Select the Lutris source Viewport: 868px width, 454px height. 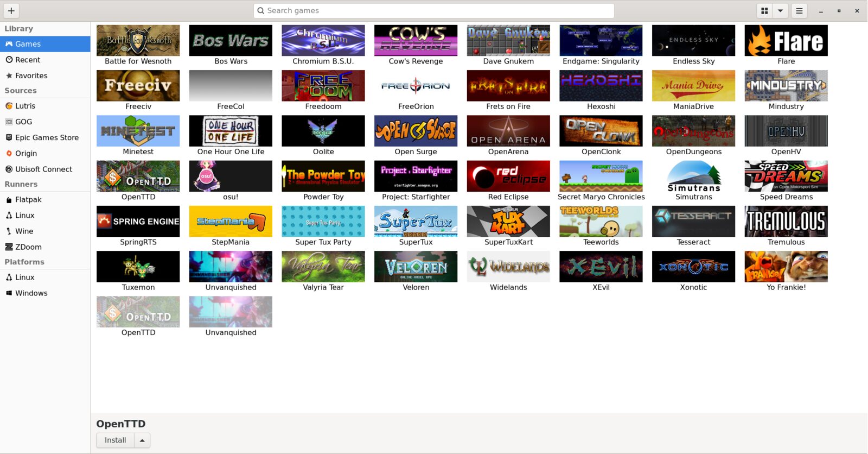(x=45, y=106)
